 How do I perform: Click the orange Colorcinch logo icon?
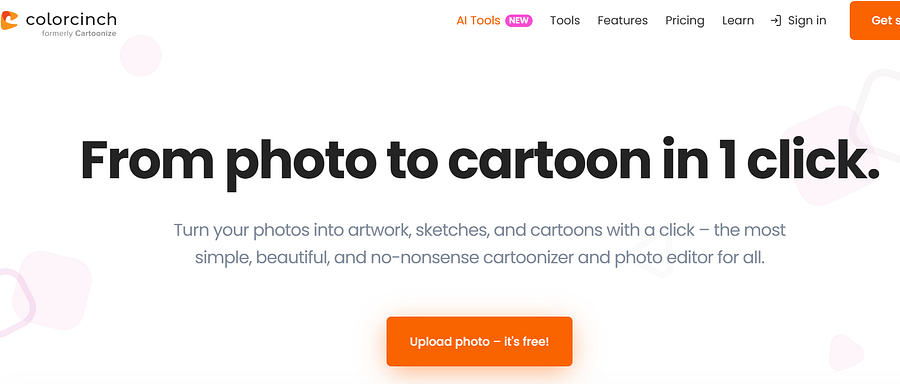[x=9, y=21]
